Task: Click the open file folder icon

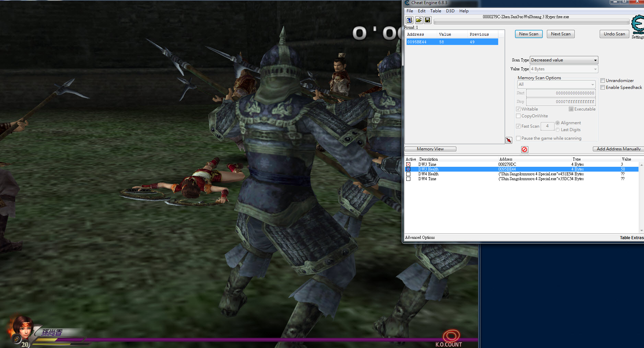Action: click(x=419, y=20)
